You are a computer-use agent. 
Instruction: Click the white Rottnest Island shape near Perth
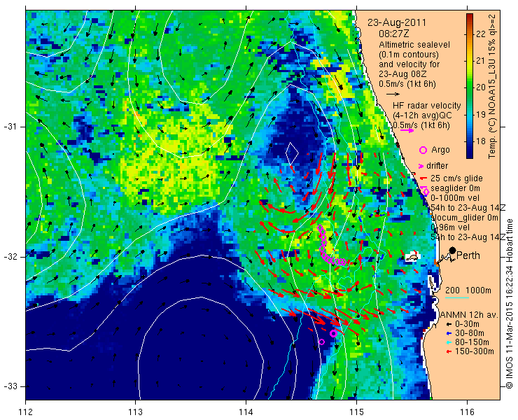(x=412, y=257)
